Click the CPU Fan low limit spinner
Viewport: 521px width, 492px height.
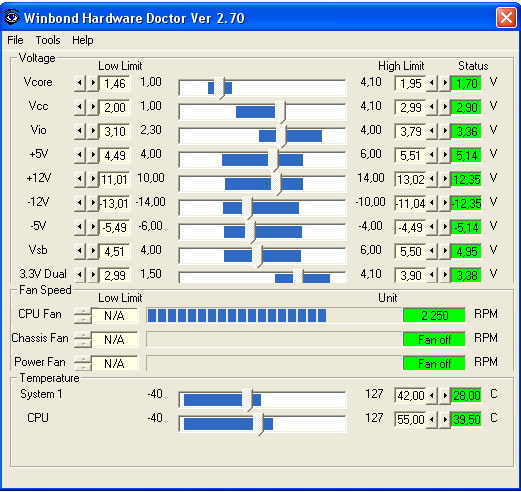pyautogui.click(x=83, y=316)
